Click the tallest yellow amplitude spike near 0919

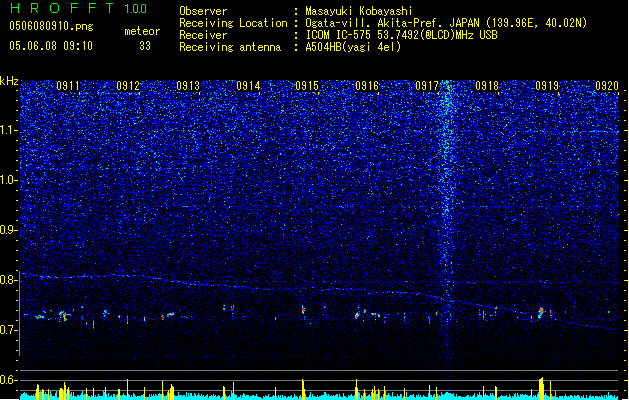pos(541,388)
